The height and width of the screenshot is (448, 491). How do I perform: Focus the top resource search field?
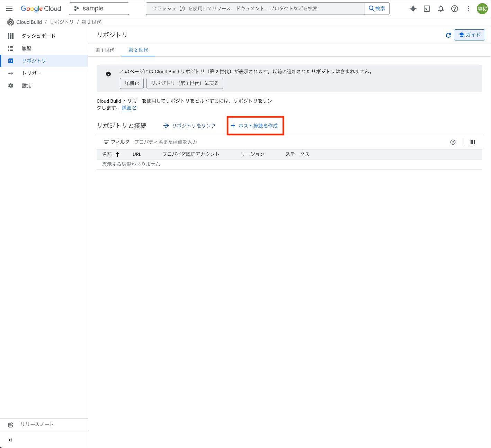pyautogui.click(x=255, y=9)
